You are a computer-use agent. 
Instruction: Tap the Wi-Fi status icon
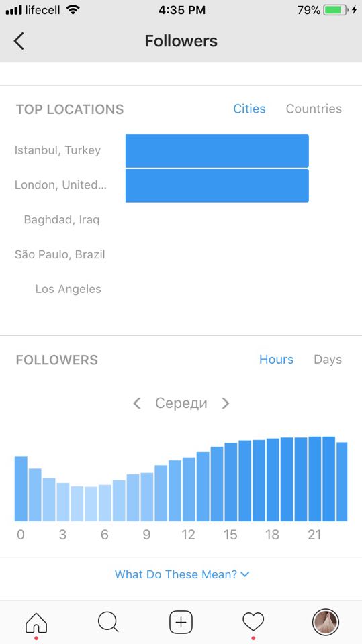click(x=73, y=10)
